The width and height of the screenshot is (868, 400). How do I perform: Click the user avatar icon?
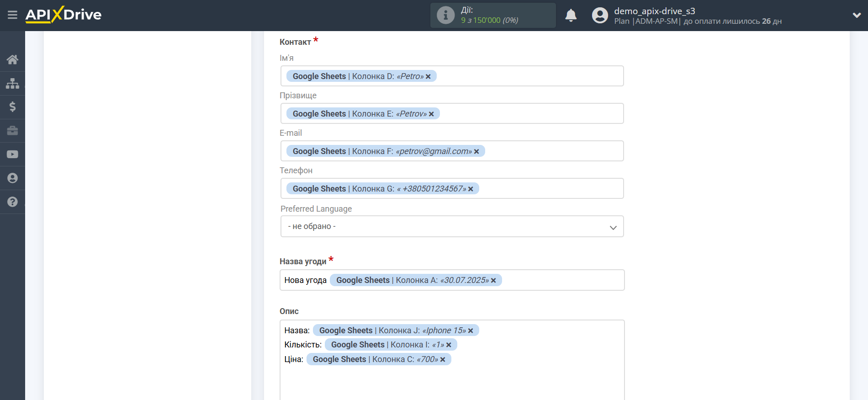600,15
